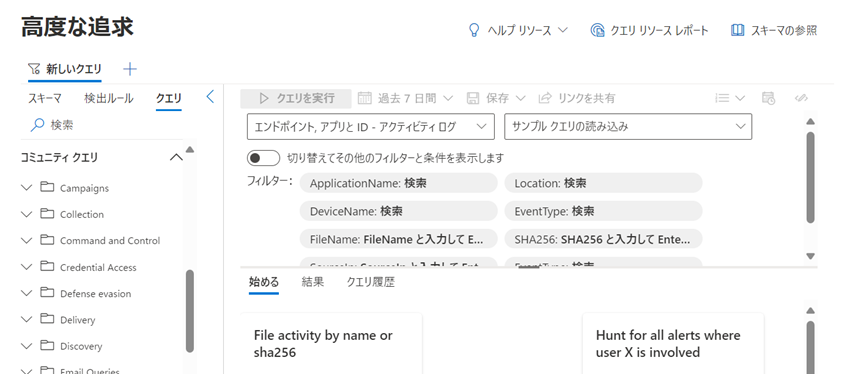Click the EventType filter field
Viewport: 850px width, 374px height.
coord(603,211)
